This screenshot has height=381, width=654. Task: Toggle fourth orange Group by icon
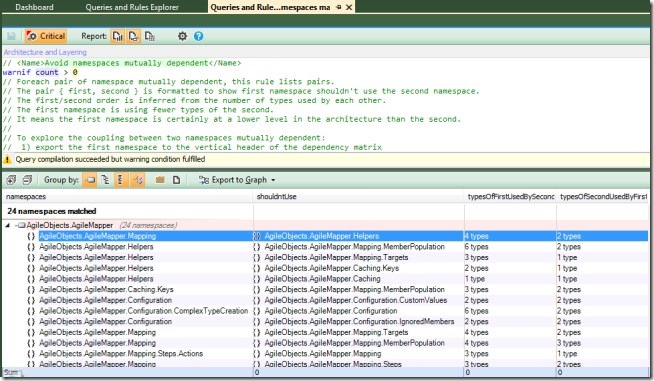pos(138,180)
